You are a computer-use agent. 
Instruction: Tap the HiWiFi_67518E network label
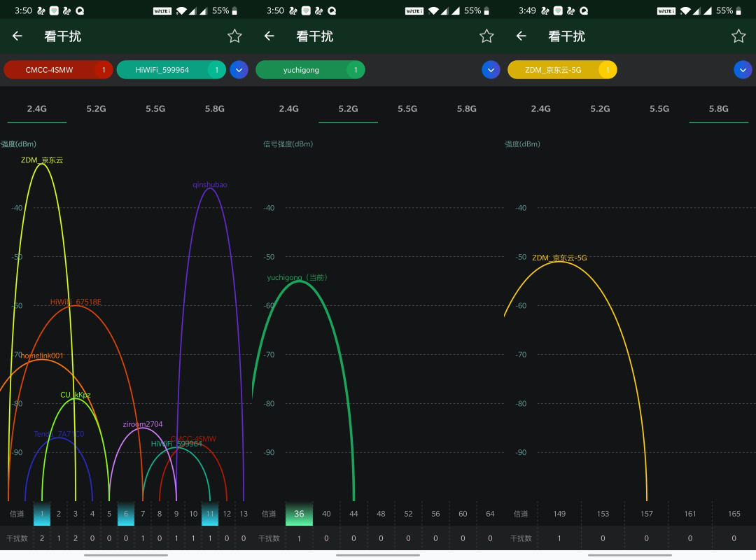pos(76,302)
